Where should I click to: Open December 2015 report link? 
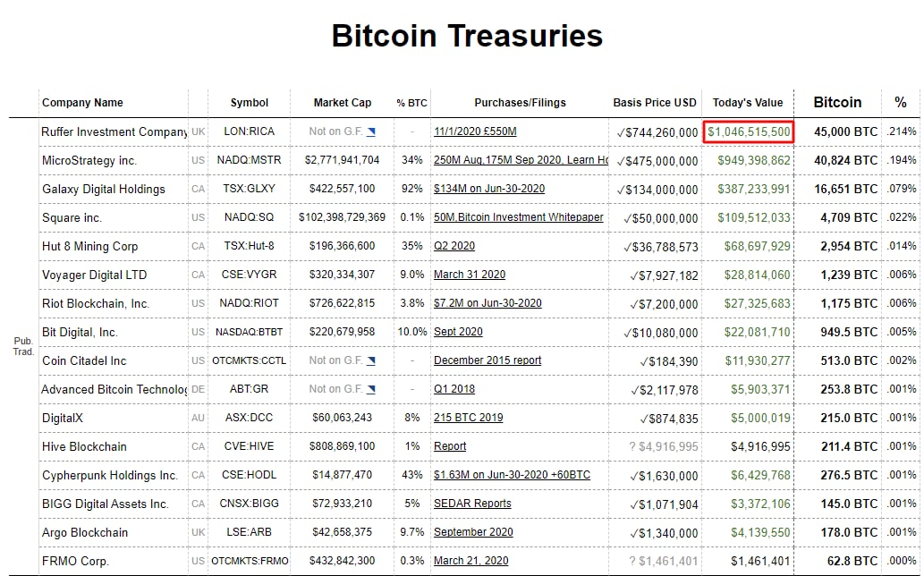487,360
